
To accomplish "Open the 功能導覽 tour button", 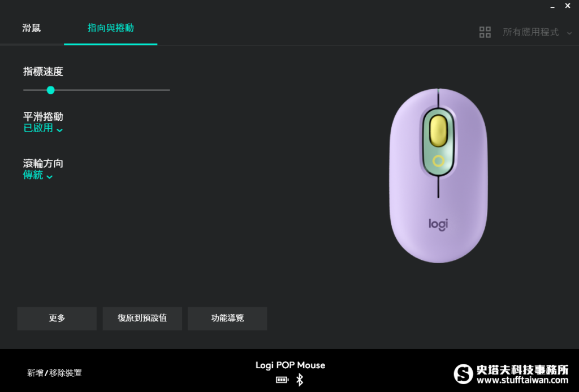I will click(227, 318).
